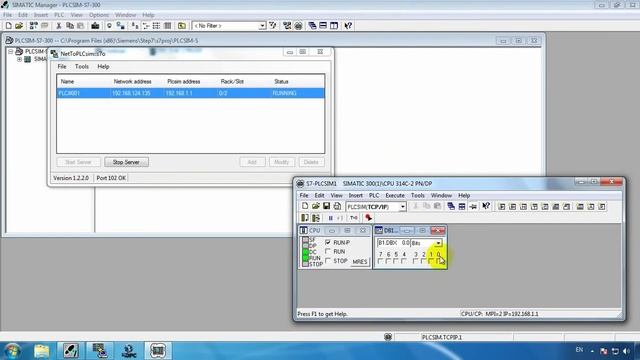640x360 pixels.
Task: Toggle bit 6 checkbox in DB1 window
Action: (x=388, y=261)
